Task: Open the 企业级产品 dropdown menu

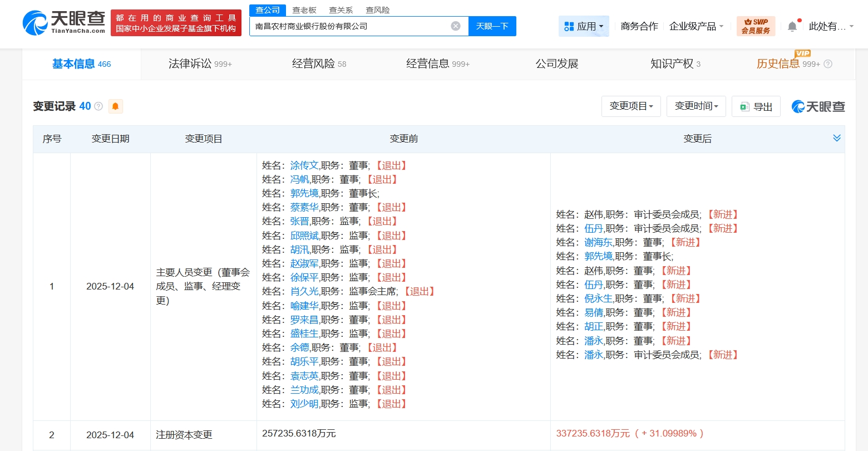Action: 696,26
